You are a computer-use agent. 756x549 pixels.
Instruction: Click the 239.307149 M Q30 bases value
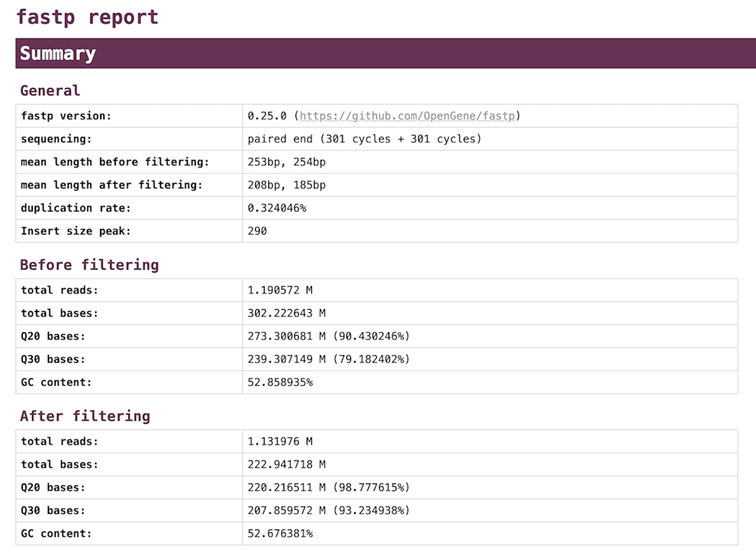329,359
